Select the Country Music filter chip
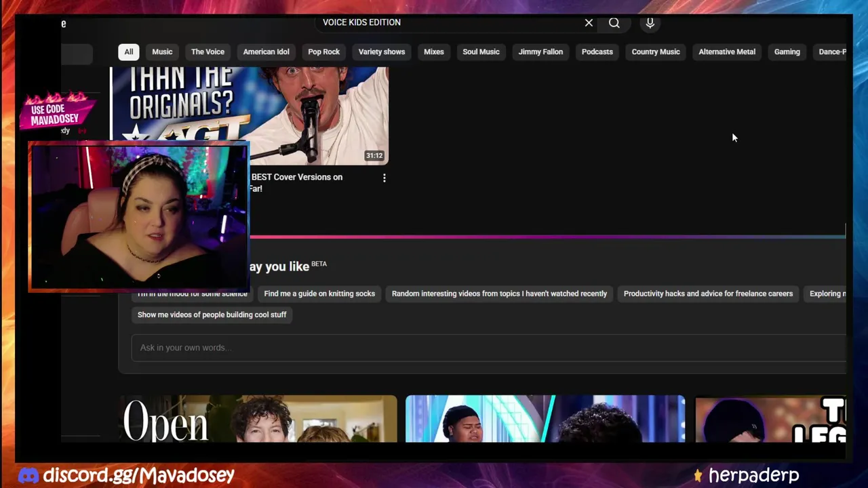 (656, 52)
